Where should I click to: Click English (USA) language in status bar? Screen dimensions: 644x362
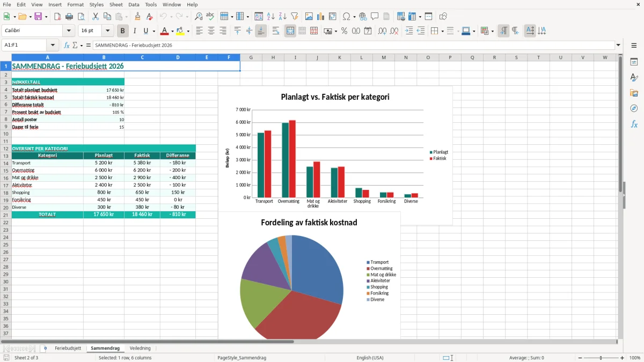click(370, 358)
